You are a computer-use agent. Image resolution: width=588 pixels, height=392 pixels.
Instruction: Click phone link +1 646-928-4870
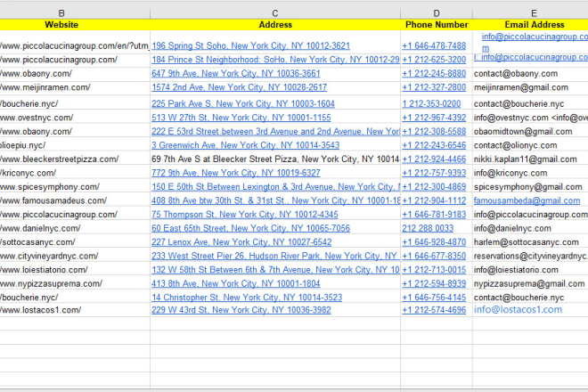coord(434,242)
